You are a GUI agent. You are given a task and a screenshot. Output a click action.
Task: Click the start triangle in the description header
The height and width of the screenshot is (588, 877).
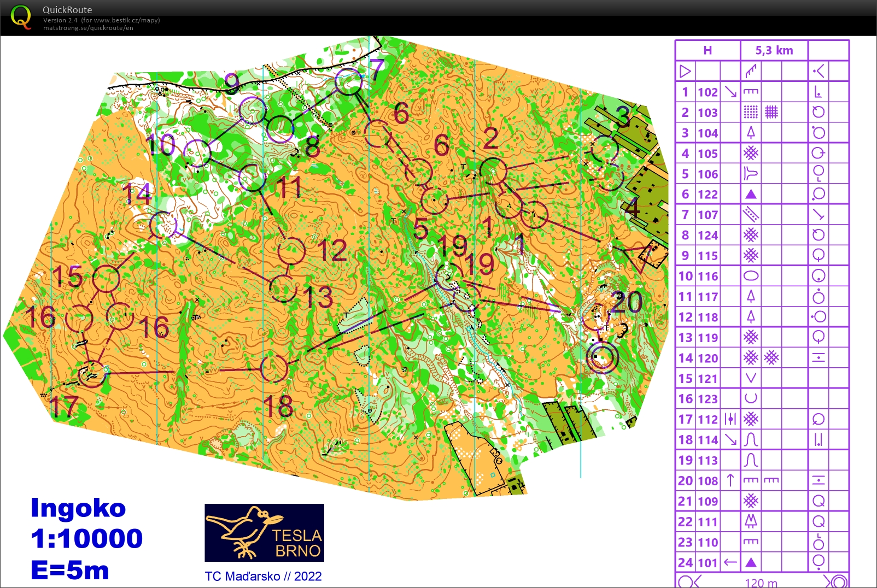[685, 71]
